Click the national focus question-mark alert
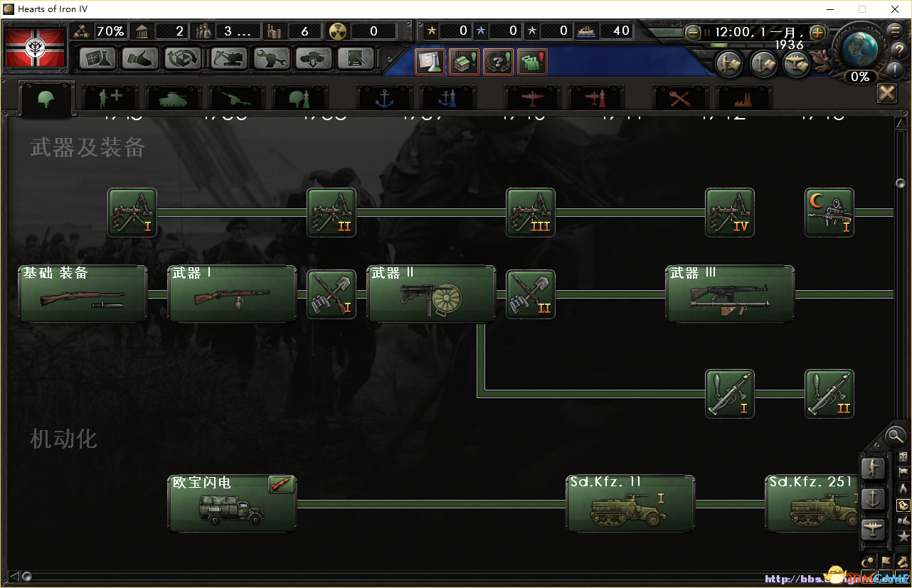The height and width of the screenshot is (588, 912). 498,62
